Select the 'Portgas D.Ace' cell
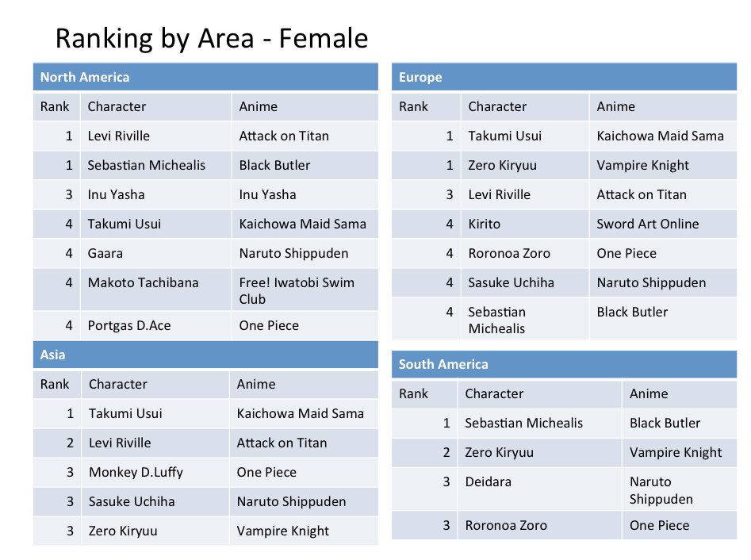The width and height of the screenshot is (751, 560). [129, 325]
